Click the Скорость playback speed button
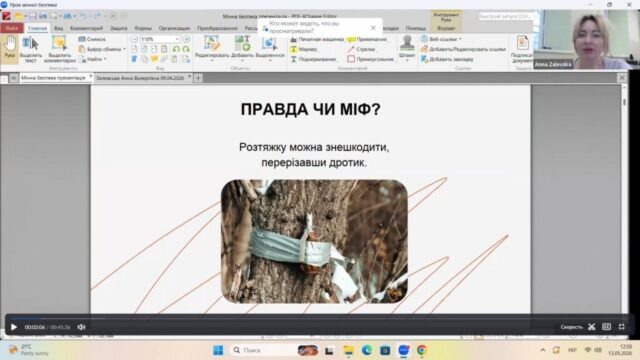 click(x=571, y=327)
